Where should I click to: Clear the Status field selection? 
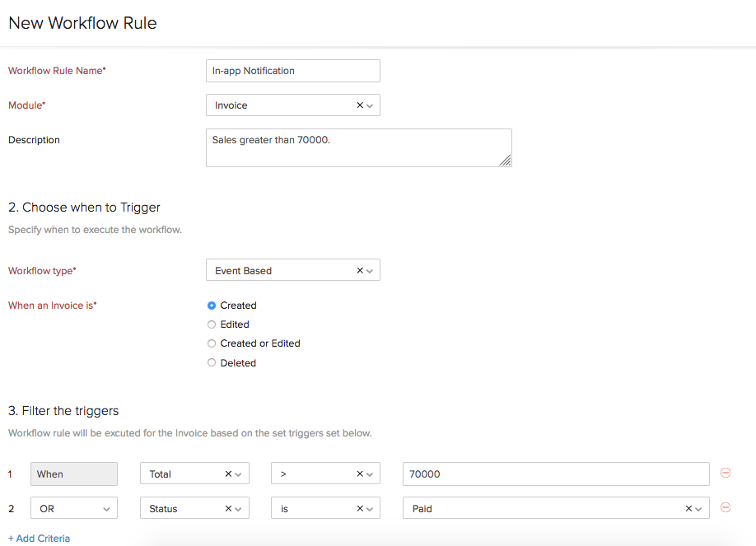228,509
